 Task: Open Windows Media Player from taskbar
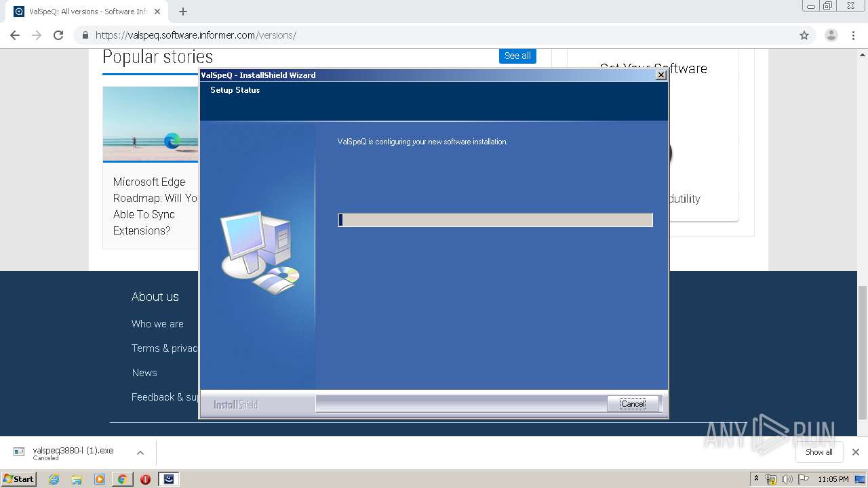tap(100, 479)
